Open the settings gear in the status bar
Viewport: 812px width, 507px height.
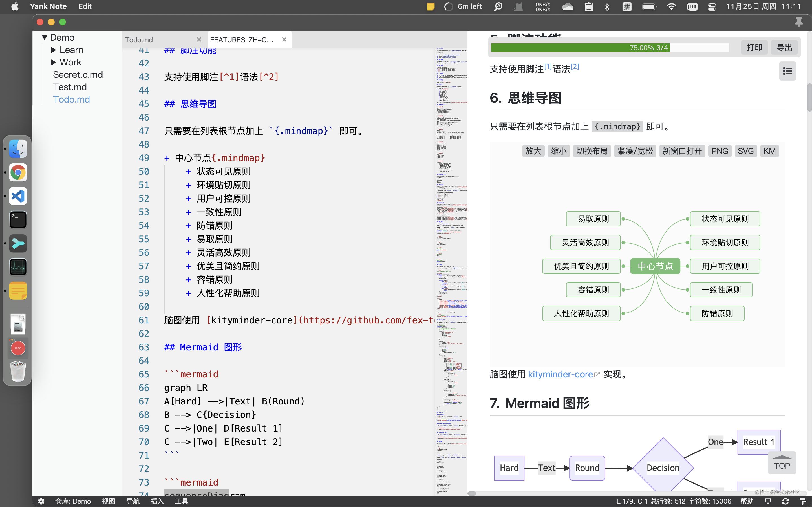point(41,501)
